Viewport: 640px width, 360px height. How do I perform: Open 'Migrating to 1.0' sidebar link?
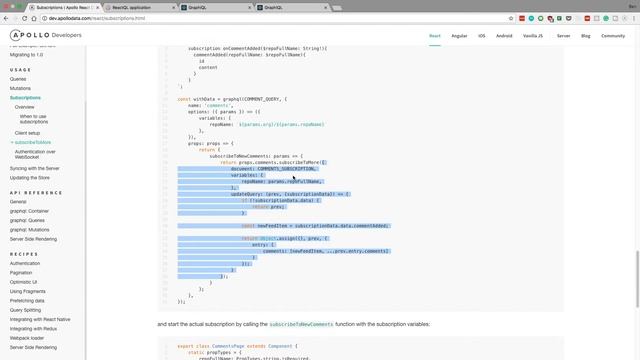tap(27, 55)
